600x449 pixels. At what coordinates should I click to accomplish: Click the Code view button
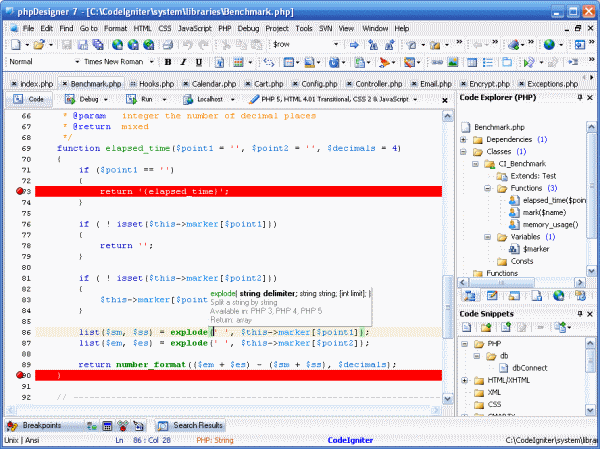pos(29,99)
